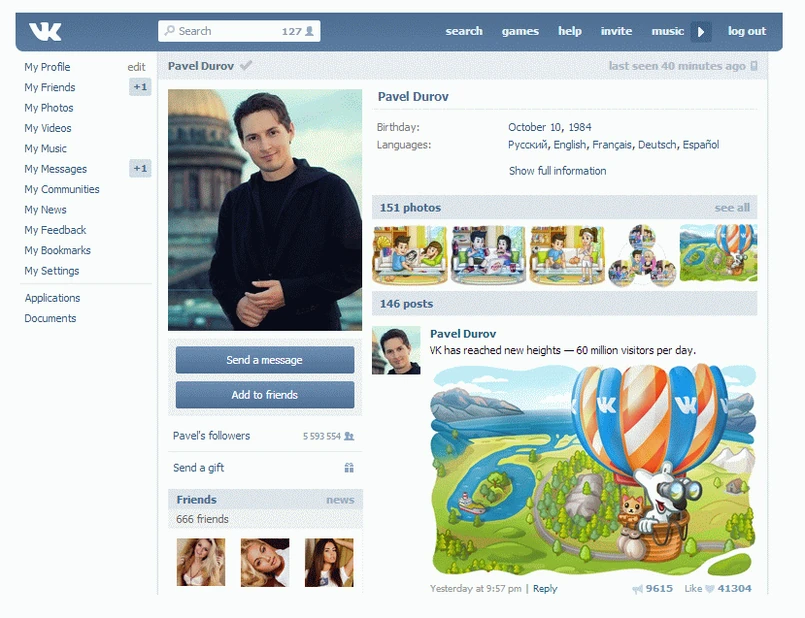Open My Friends in the sidebar
Screen dimensions: 805x618
point(50,87)
